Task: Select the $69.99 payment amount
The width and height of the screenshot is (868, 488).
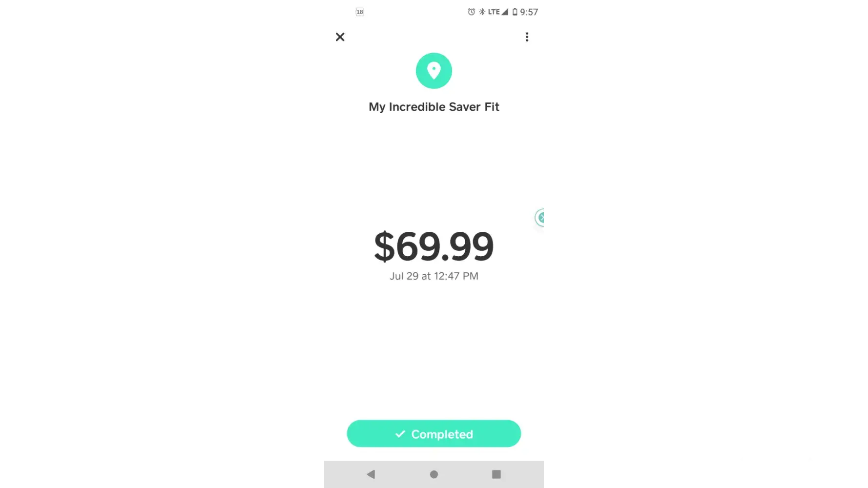Action: click(434, 246)
